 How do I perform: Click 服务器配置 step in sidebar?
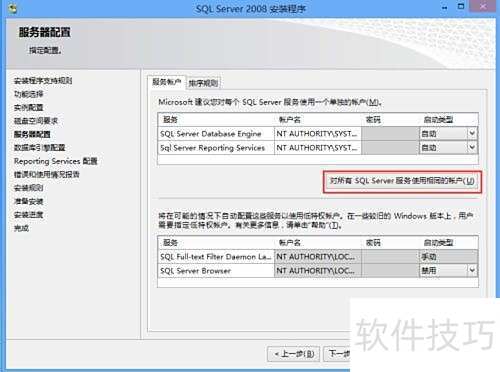coord(32,134)
